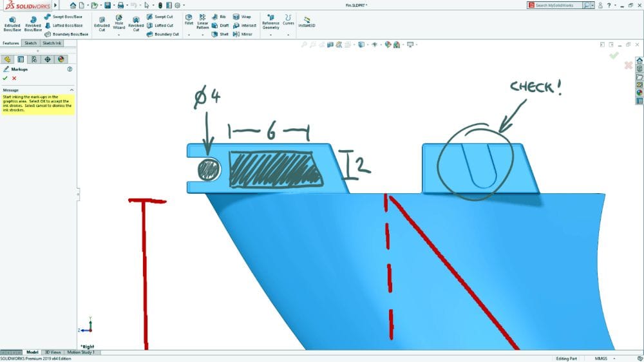Open the Linear Pattern dropdown arrow
Image resolution: width=644 pixels, height=362 pixels.
[x=203, y=35]
